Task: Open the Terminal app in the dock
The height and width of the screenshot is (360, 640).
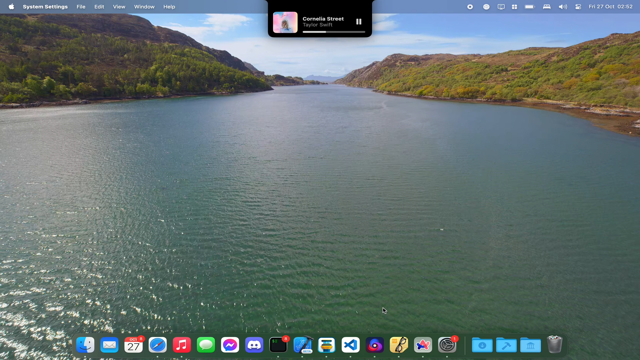Action: pos(278,345)
